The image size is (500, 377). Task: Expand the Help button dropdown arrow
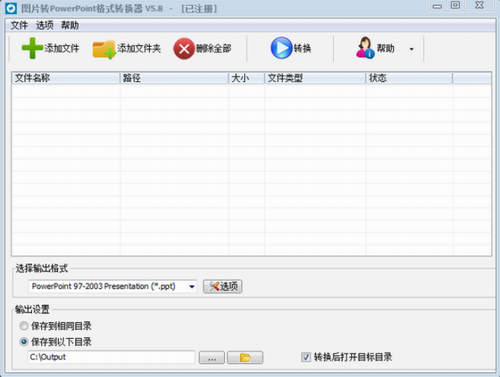[412, 49]
